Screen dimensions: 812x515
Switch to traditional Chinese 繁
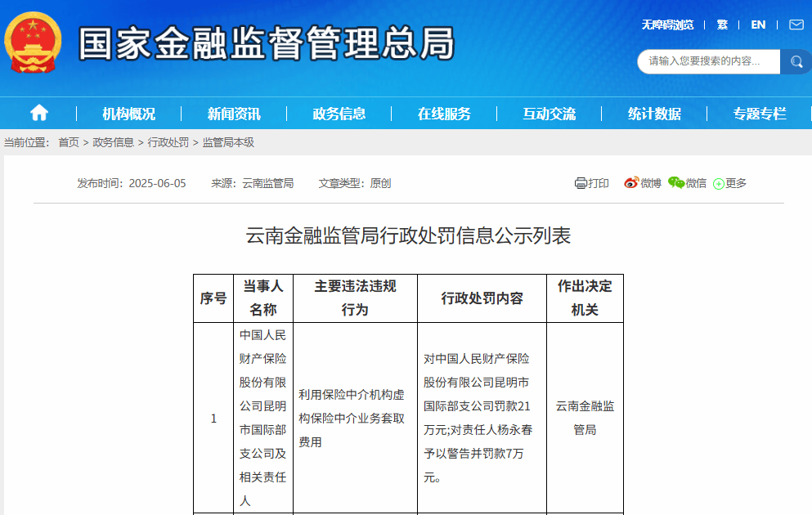point(722,25)
